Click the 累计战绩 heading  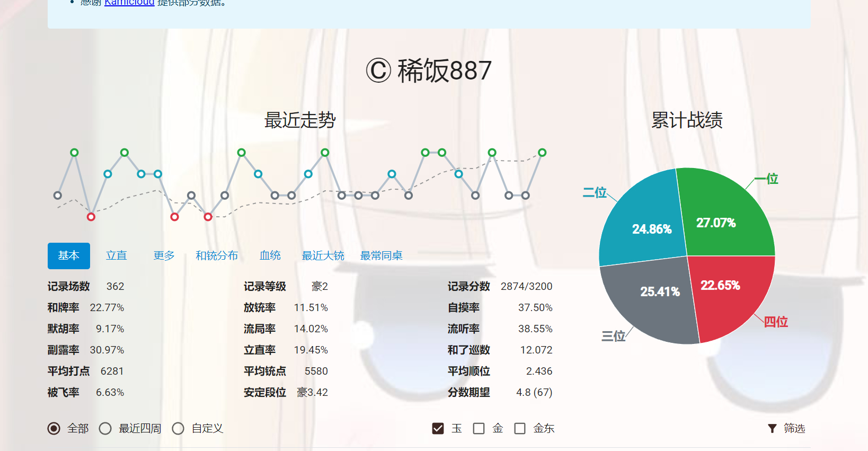(x=687, y=120)
